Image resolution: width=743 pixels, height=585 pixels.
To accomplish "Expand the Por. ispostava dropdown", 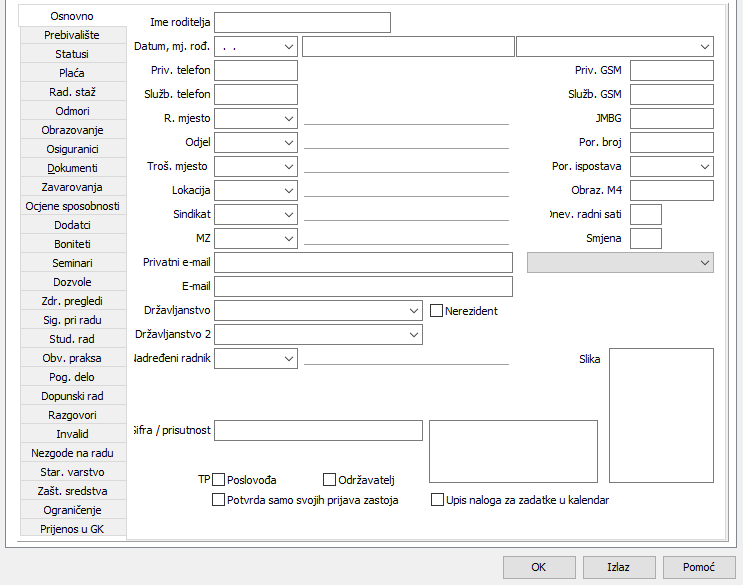I will tap(705, 166).
